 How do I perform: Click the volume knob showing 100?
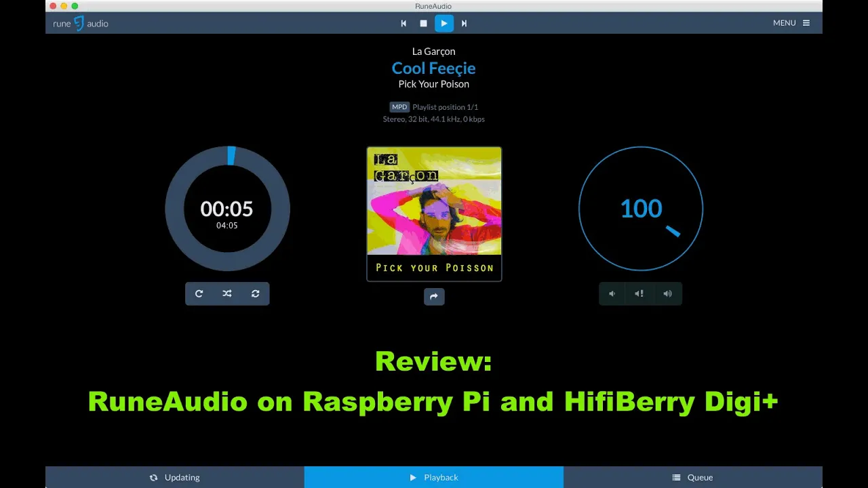[x=641, y=209]
